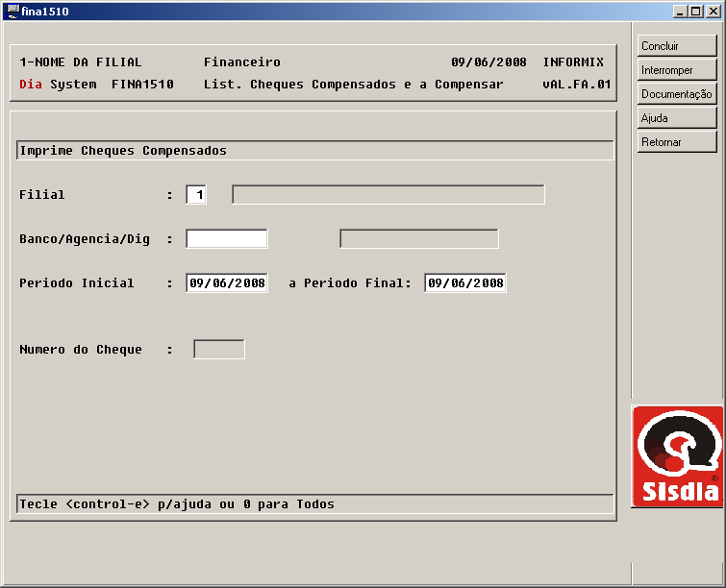This screenshot has width=726, height=588.
Task: Maximize the fina1510 window
Action: 696,12
